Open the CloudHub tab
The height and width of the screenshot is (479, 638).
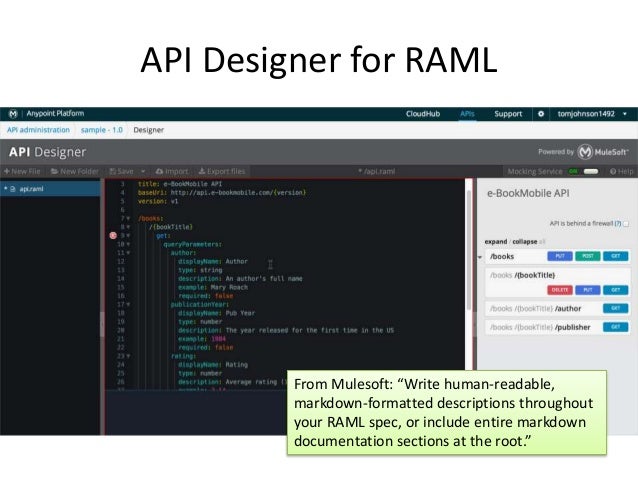coord(423,114)
